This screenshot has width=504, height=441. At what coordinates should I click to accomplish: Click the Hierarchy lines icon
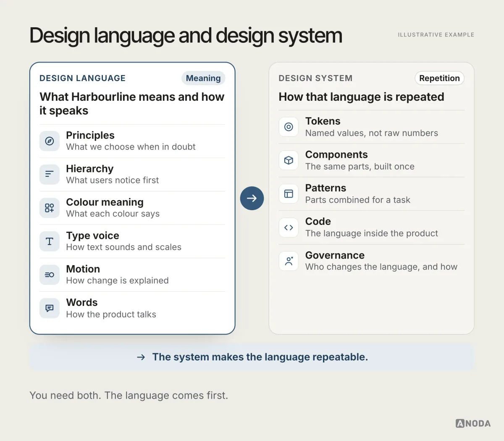(50, 174)
